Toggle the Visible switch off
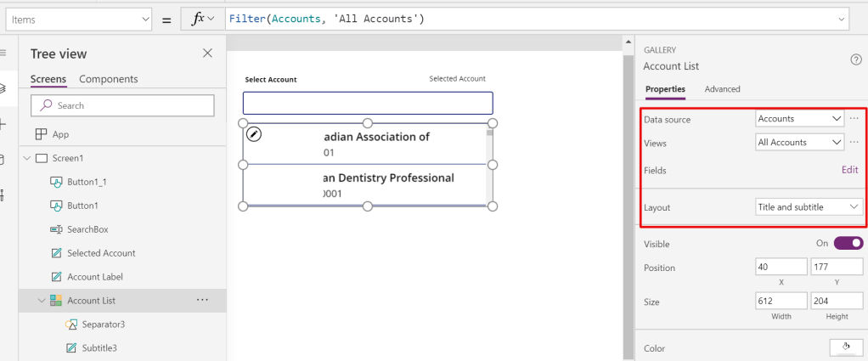 [x=848, y=244]
